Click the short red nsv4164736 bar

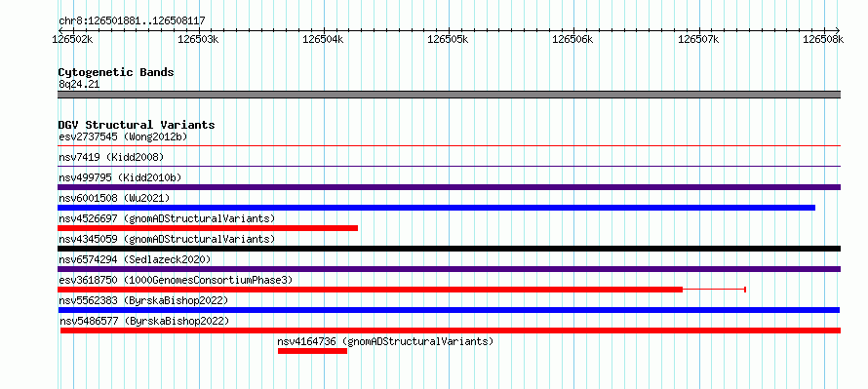point(312,351)
